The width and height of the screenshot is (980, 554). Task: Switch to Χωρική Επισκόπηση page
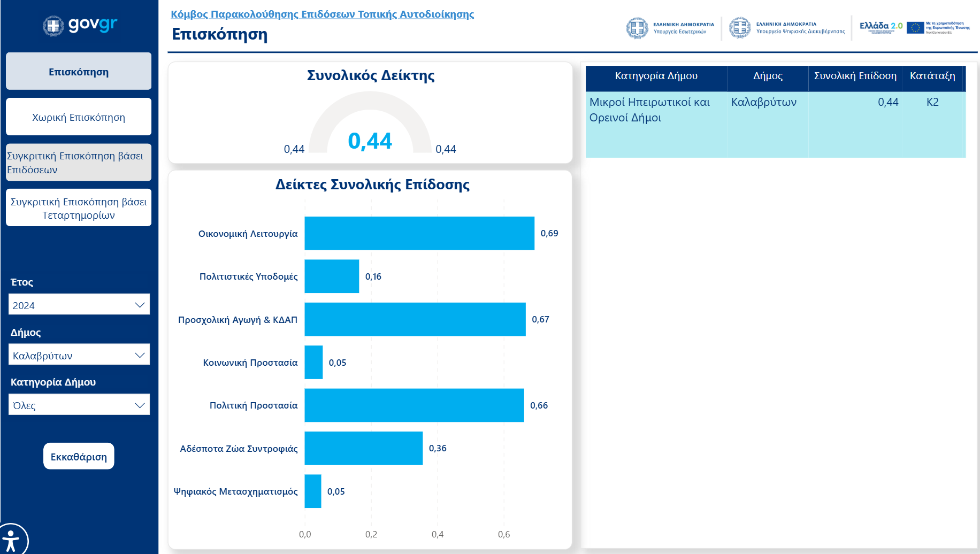coord(79,117)
